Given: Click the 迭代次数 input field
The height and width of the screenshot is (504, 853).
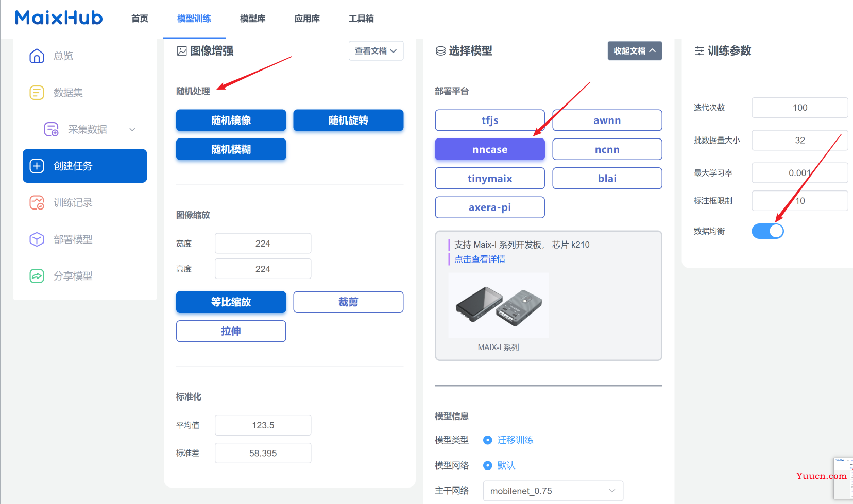Looking at the screenshot, I should pyautogui.click(x=800, y=108).
